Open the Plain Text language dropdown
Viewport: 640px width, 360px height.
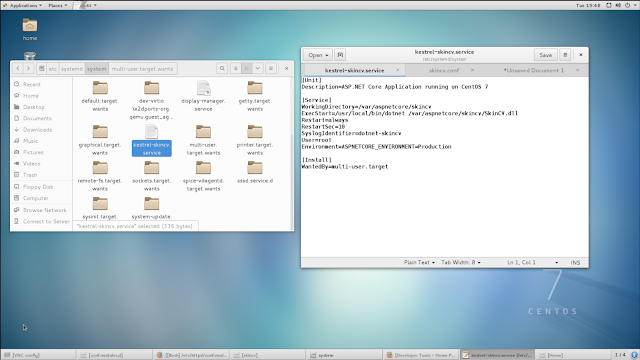point(419,262)
